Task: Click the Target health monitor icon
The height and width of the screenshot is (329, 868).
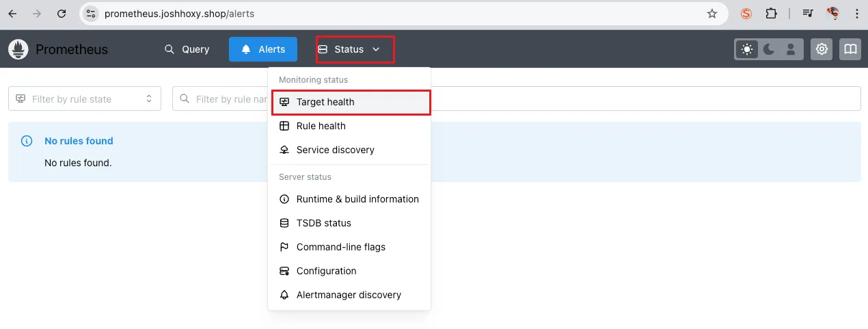Action: 284,102
